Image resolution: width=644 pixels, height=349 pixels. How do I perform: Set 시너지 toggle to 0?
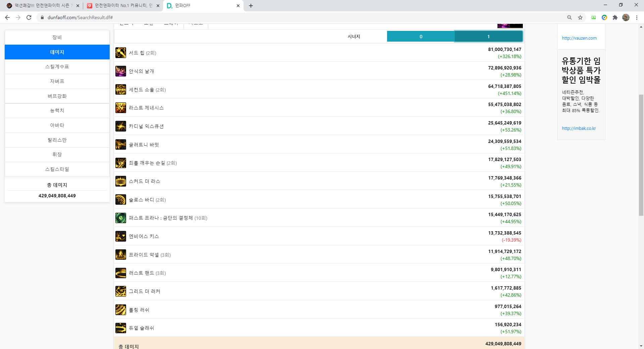421,37
